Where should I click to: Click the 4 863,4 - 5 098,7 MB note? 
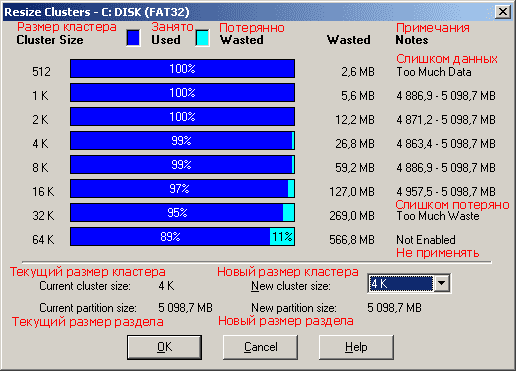pos(446,144)
